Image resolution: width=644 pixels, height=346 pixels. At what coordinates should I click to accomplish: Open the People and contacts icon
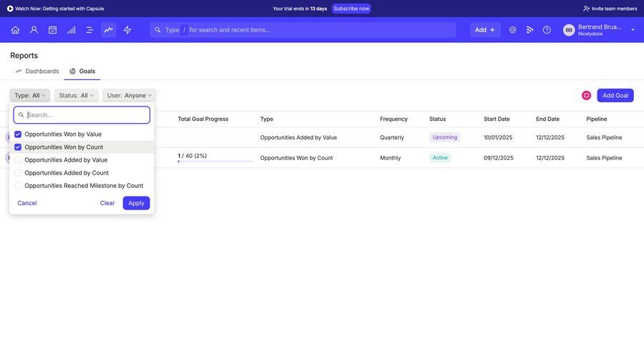pos(34,30)
